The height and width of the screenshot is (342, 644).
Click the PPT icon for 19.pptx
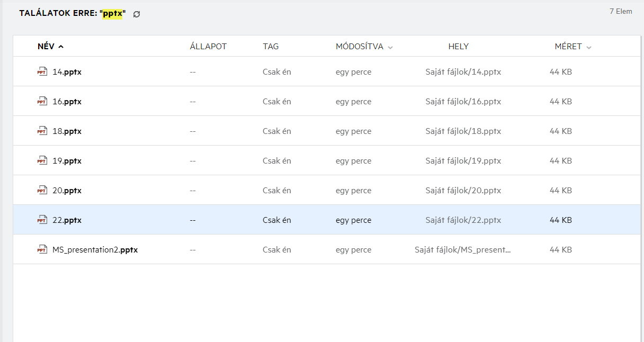(x=42, y=161)
